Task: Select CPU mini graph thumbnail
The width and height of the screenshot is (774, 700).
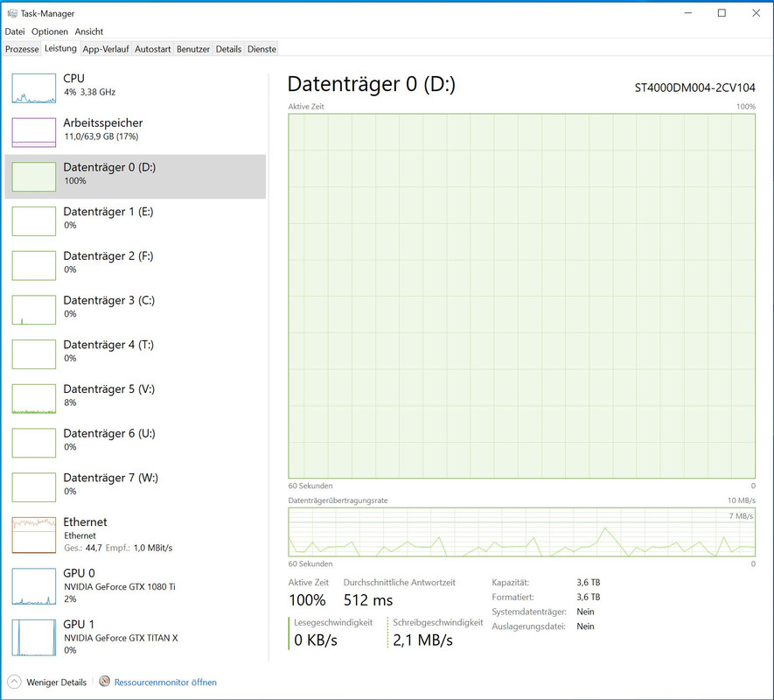Action: (x=34, y=88)
